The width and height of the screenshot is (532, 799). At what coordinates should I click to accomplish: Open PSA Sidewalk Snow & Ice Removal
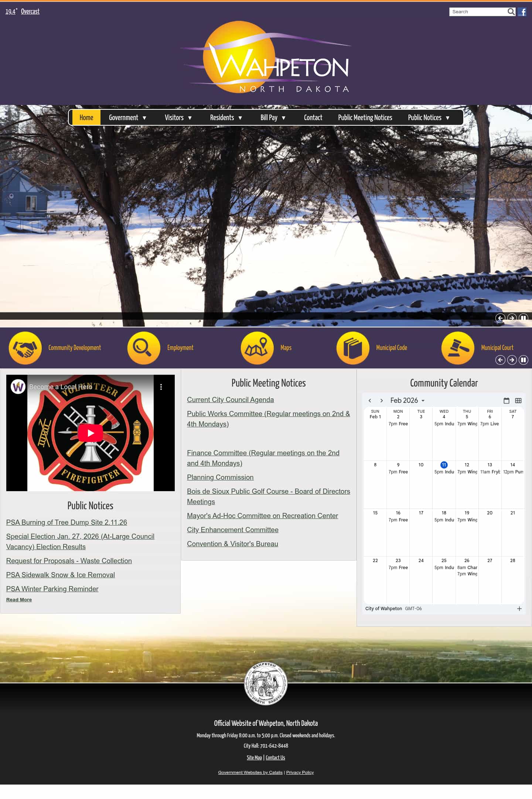tap(61, 575)
